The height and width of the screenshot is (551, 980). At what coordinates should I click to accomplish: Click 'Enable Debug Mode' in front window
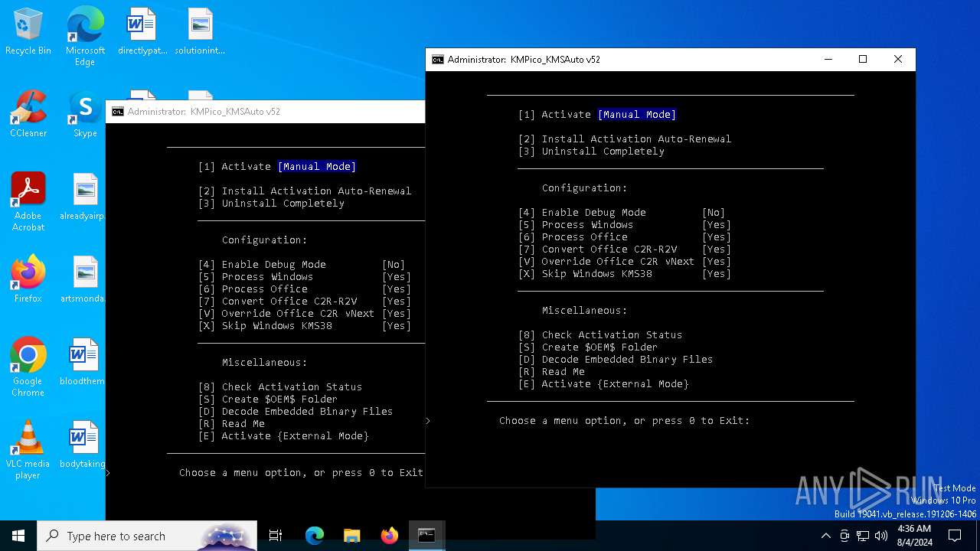click(594, 213)
